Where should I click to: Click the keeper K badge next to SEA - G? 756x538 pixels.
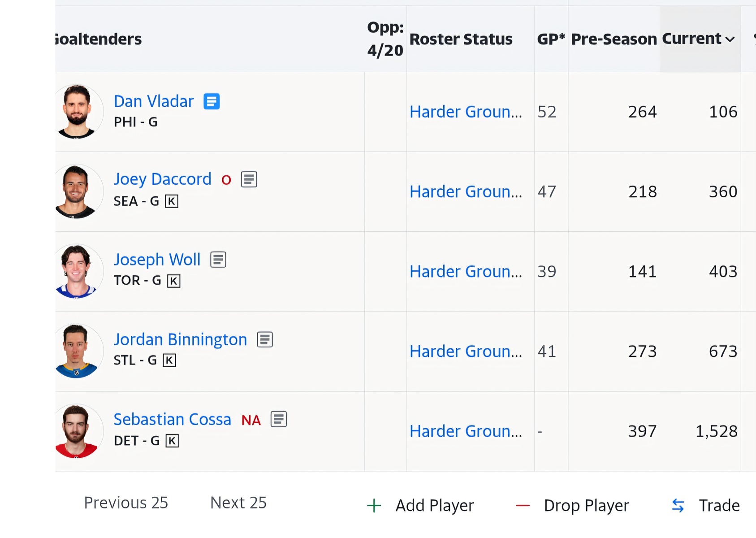[172, 201]
